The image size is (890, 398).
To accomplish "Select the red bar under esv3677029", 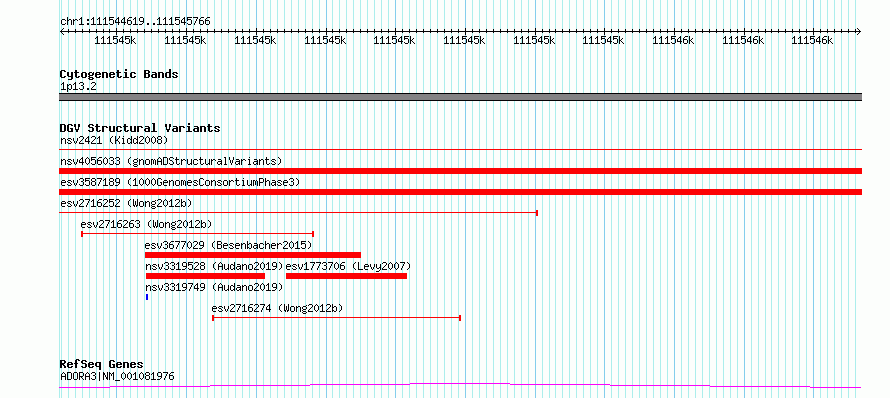I will tap(253, 255).
